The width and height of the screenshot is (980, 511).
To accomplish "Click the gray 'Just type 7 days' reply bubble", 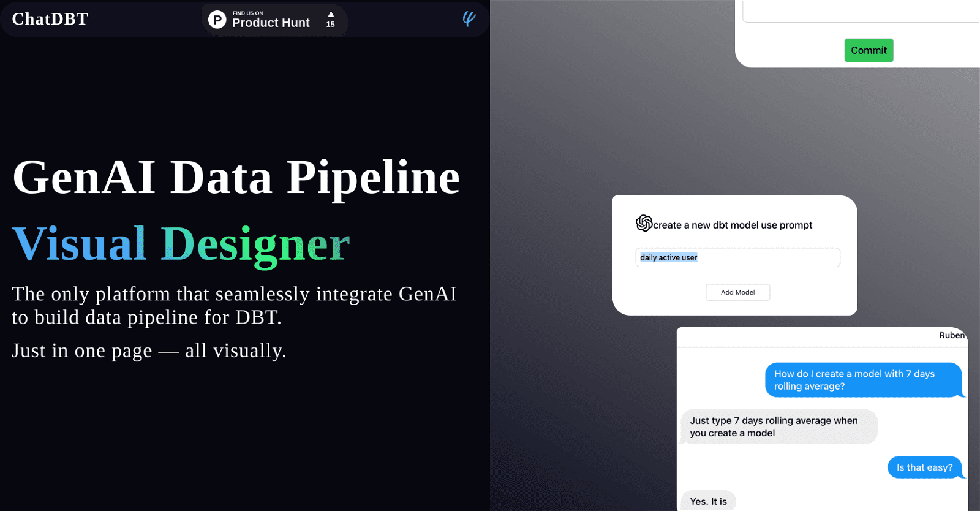I will (x=778, y=426).
